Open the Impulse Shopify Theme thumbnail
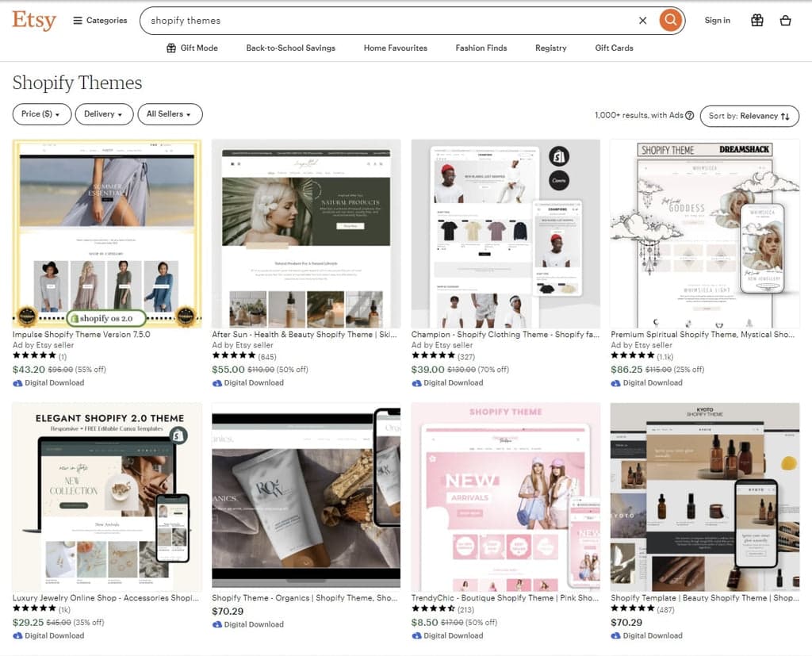This screenshot has width=812, height=656. pyautogui.click(x=107, y=233)
